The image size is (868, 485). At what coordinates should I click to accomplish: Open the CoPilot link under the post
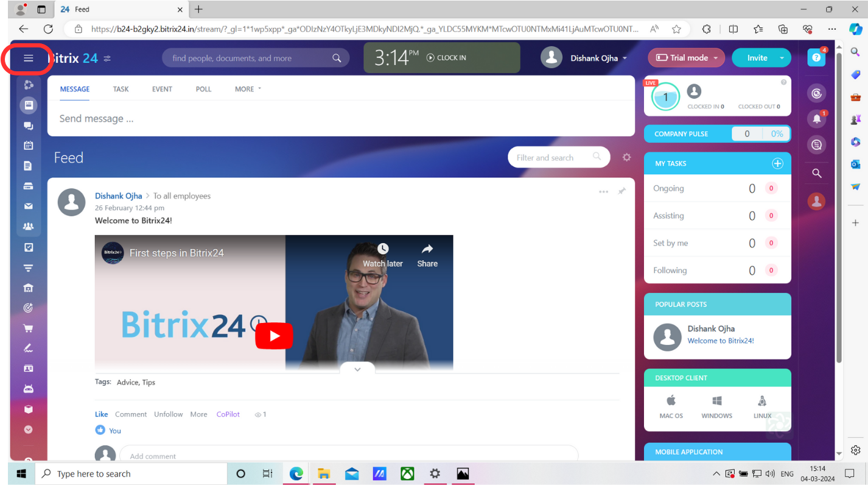pos(228,414)
